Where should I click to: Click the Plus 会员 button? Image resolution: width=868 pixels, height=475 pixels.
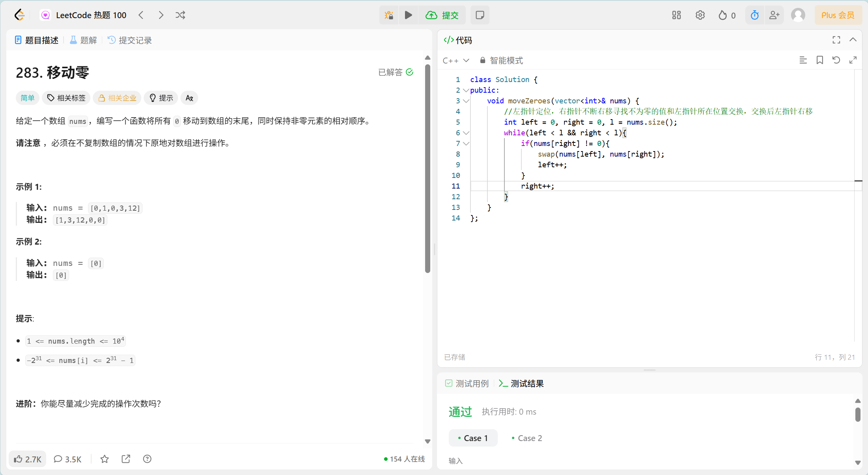click(x=838, y=15)
